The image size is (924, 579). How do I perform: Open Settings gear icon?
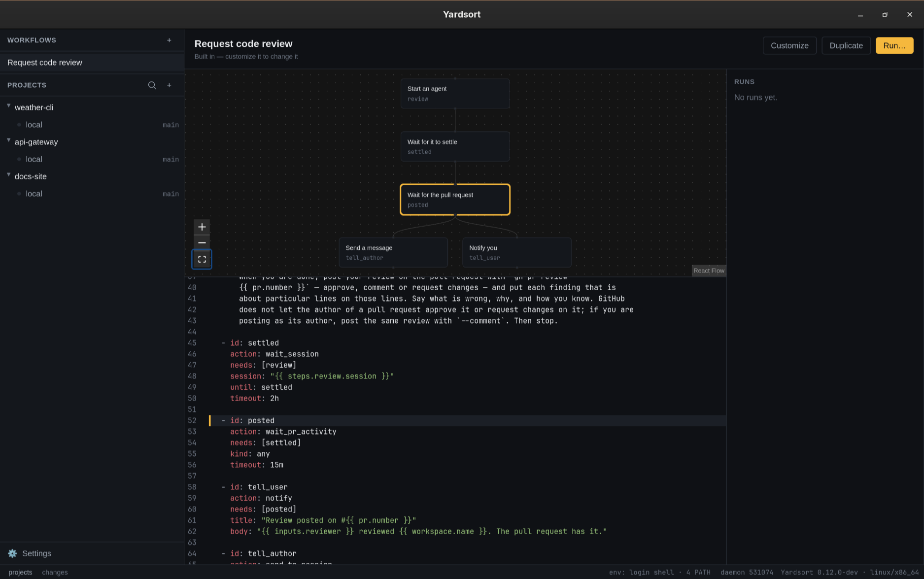pyautogui.click(x=12, y=553)
